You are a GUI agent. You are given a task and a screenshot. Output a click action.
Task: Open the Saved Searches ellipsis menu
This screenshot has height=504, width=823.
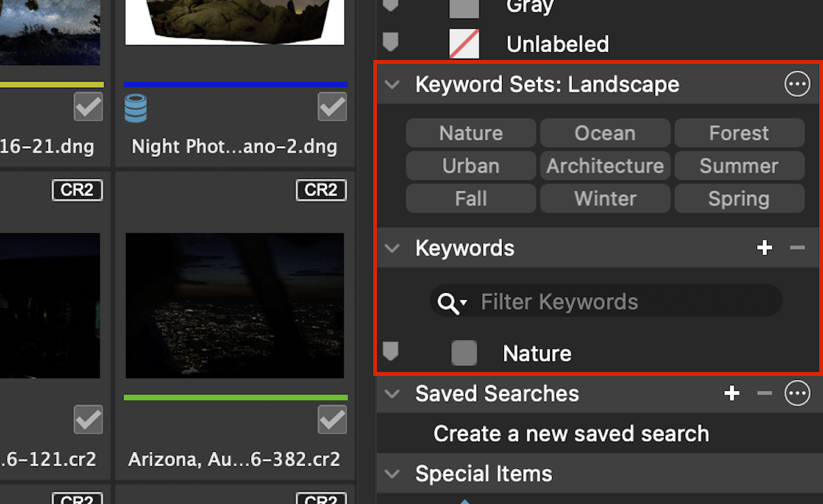[x=797, y=394]
